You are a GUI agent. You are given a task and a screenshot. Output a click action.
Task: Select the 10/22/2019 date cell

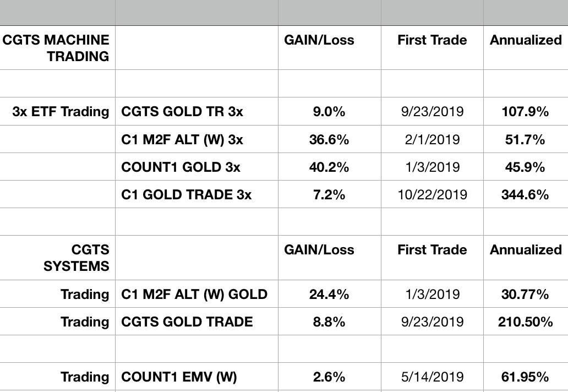pyautogui.click(x=432, y=194)
